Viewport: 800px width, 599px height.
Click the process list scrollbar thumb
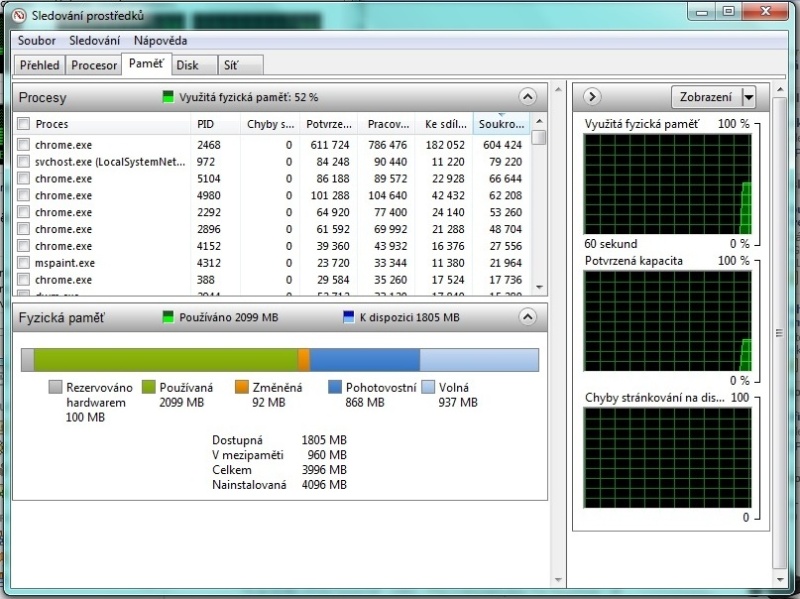pos(539,138)
